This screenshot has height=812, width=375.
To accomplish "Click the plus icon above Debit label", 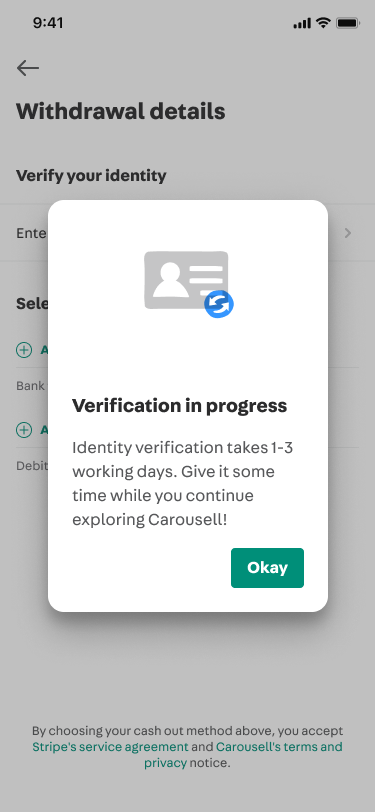I will tap(24, 430).
